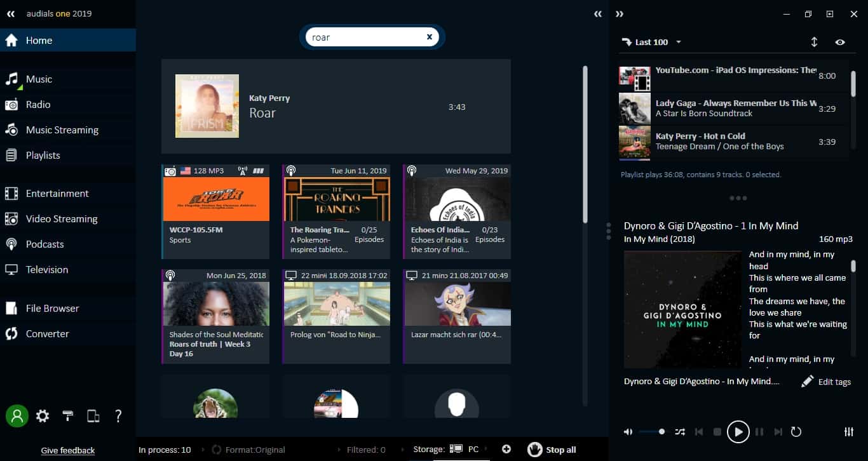Collapse the player panel with right chevrons
Viewport: 868px width, 461px height.
620,14
